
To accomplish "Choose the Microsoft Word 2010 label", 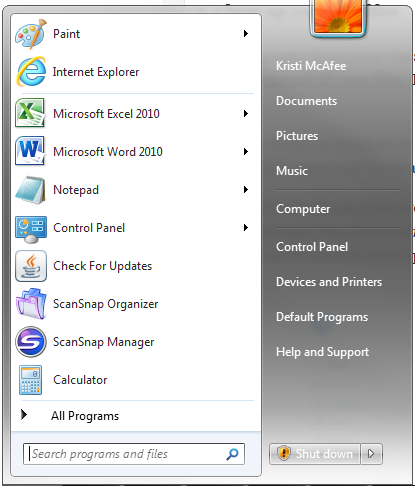I will (x=108, y=152).
